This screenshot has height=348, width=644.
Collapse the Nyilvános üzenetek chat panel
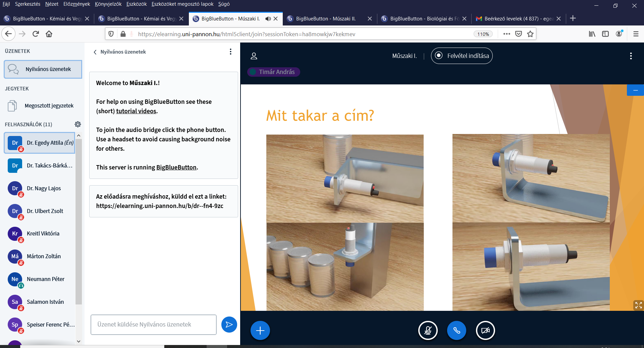tap(95, 52)
